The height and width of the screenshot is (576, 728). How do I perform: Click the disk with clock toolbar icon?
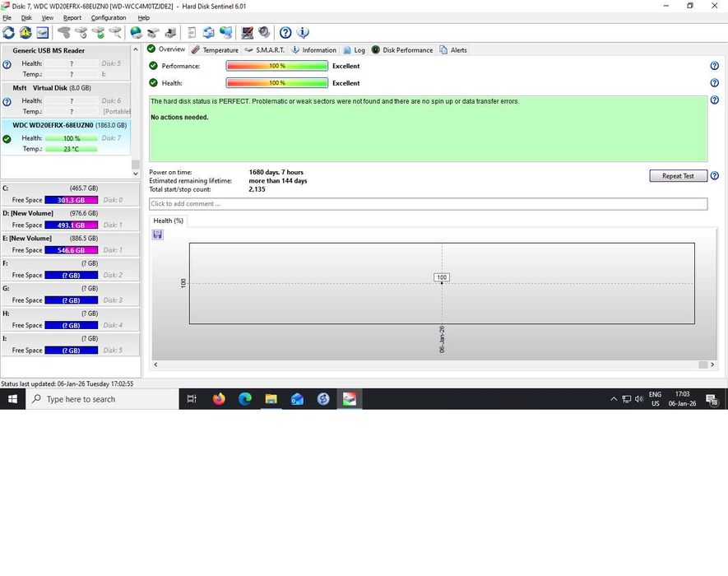[81, 33]
